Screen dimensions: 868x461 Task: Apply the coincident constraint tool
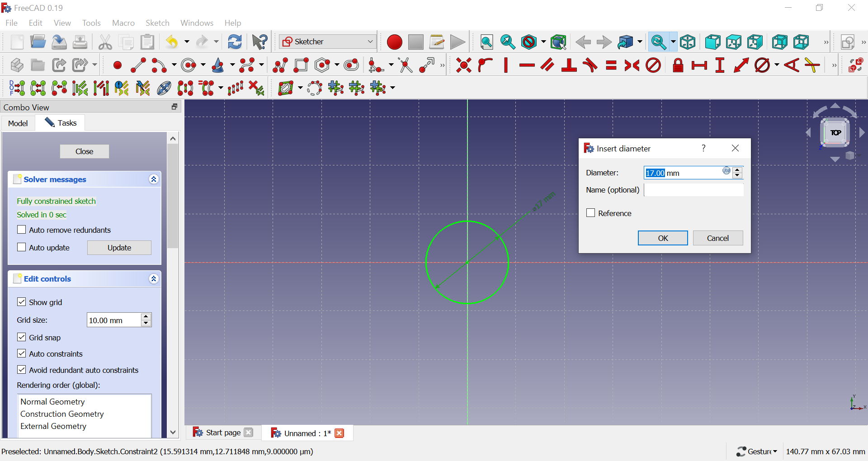(463, 66)
